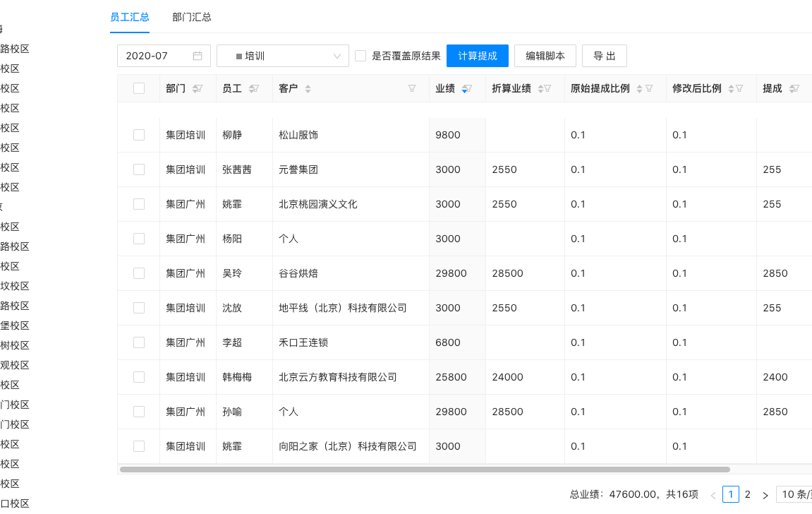Switch to the 部门汇总 tab
The width and height of the screenshot is (812, 514).
[192, 17]
